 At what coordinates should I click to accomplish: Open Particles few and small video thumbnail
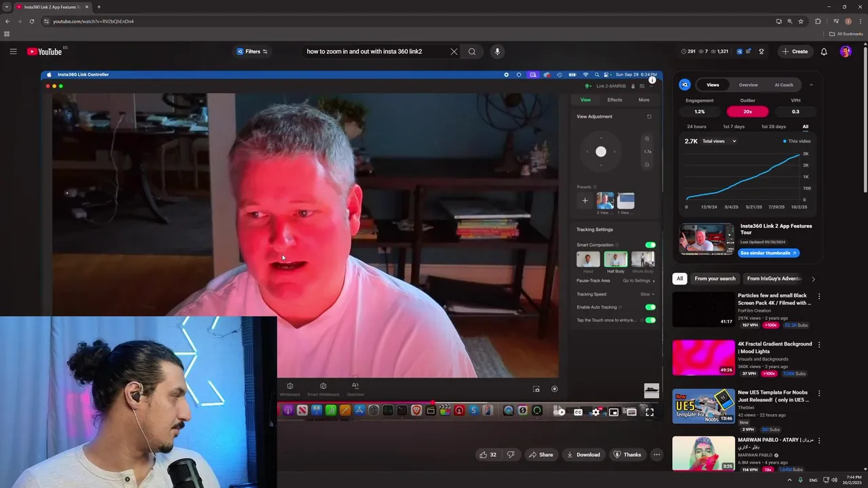703,310
